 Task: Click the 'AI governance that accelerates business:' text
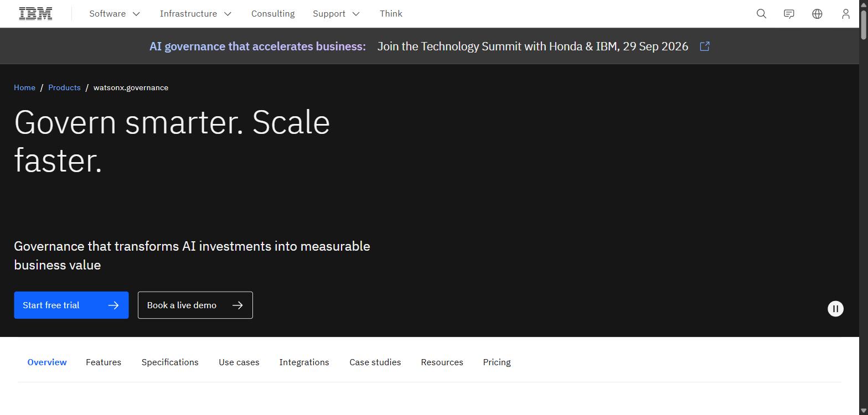tap(257, 46)
